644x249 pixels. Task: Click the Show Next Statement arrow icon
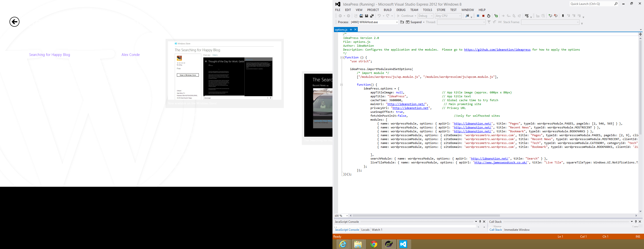(x=503, y=16)
